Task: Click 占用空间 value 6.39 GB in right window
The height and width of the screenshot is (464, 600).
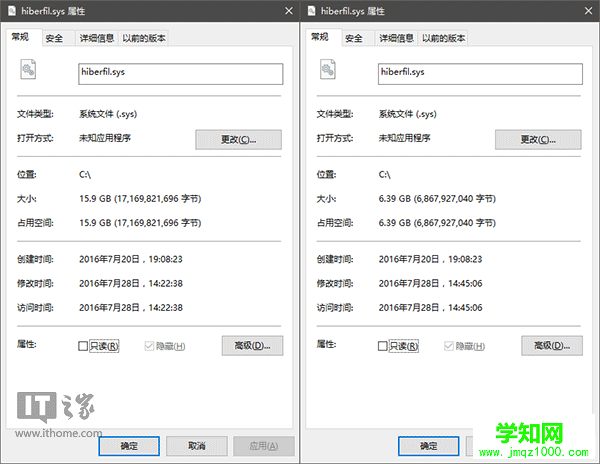Action: 437,223
